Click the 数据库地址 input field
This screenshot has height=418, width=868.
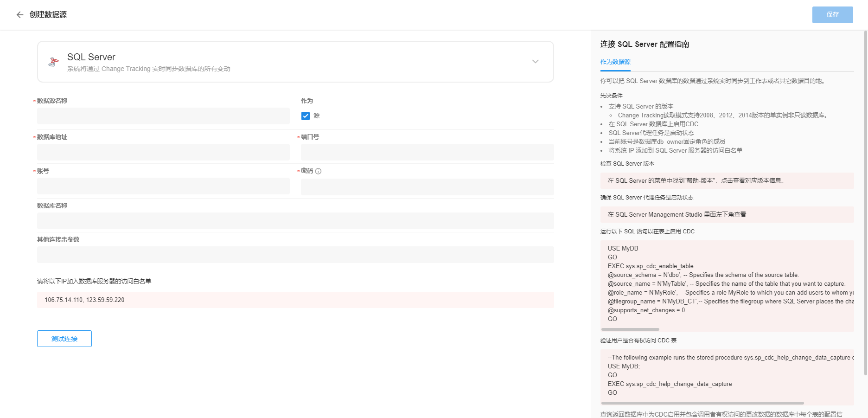click(x=163, y=152)
